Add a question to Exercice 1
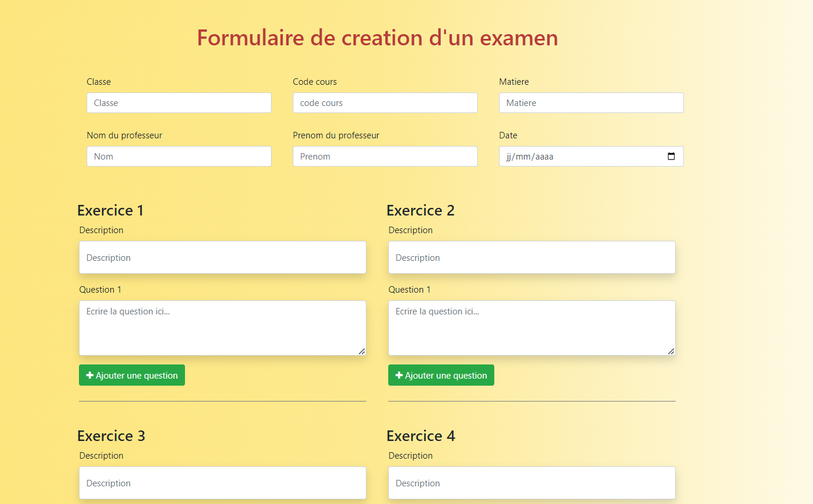The width and height of the screenshot is (813, 504). (132, 375)
